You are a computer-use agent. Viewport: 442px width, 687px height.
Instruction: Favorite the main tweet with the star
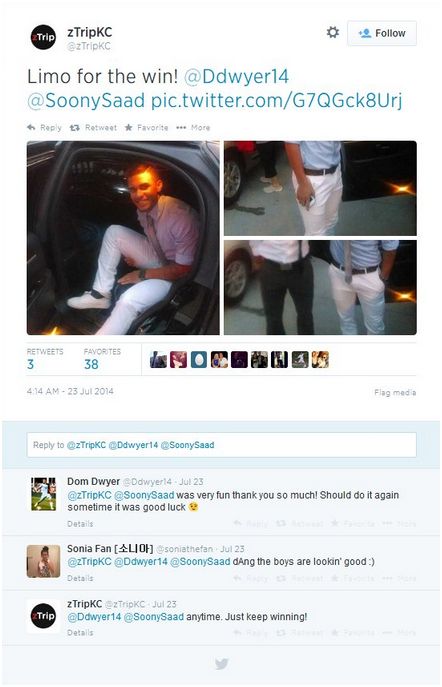[x=146, y=127]
